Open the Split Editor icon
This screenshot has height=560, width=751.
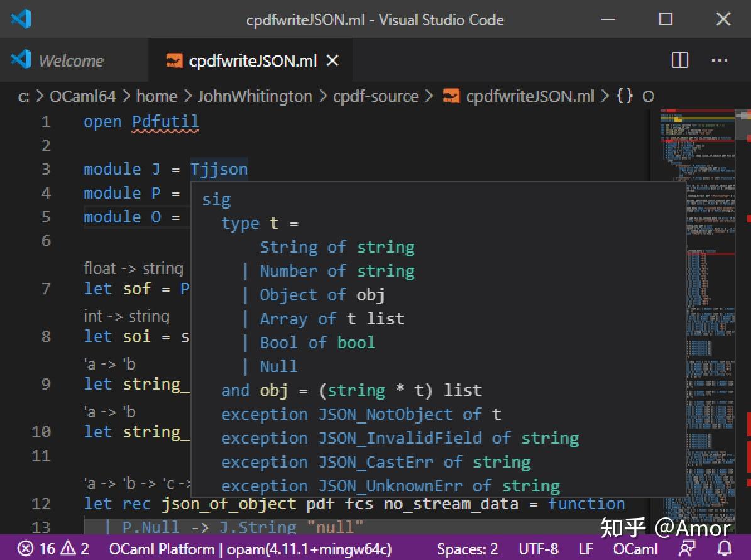coord(679,60)
